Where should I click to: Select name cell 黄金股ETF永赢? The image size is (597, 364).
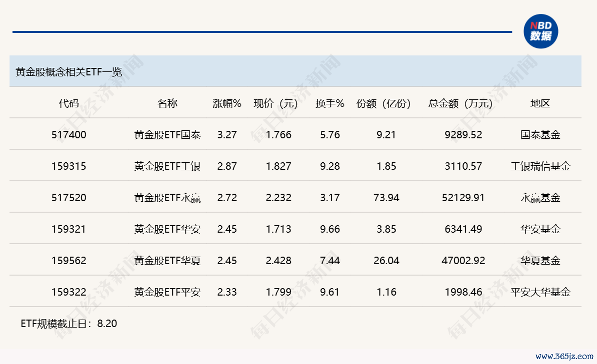167,198
